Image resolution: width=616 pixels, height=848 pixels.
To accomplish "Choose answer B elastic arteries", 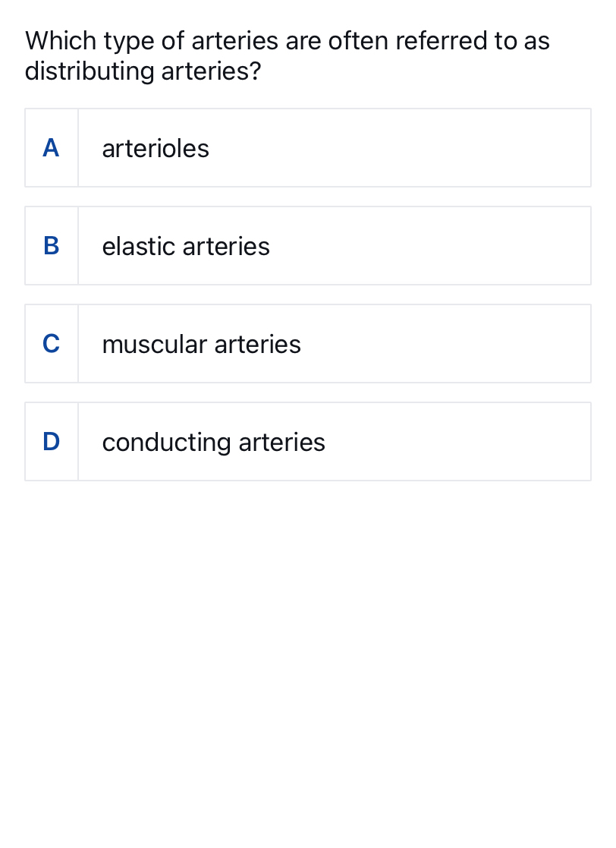I will pyautogui.click(x=307, y=246).
